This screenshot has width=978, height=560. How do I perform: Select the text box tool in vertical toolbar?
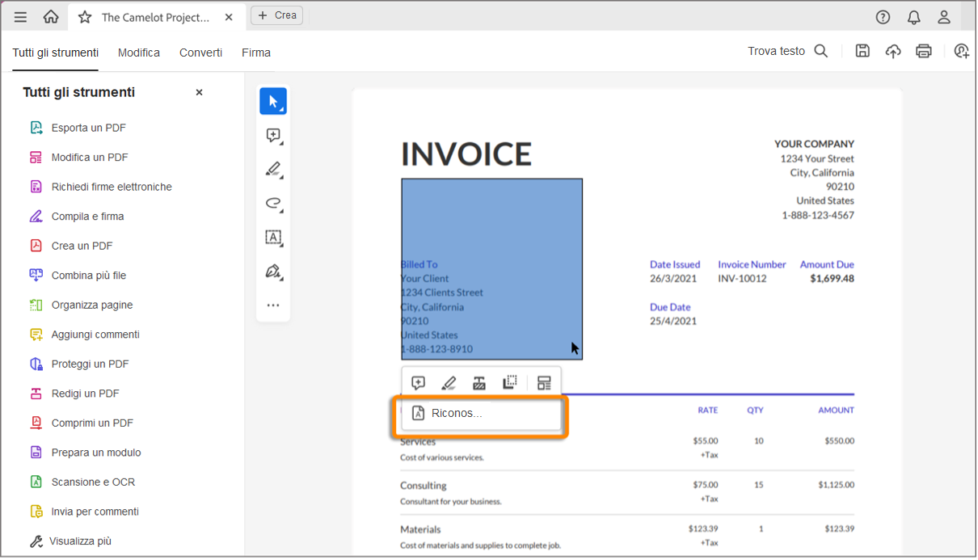click(273, 237)
